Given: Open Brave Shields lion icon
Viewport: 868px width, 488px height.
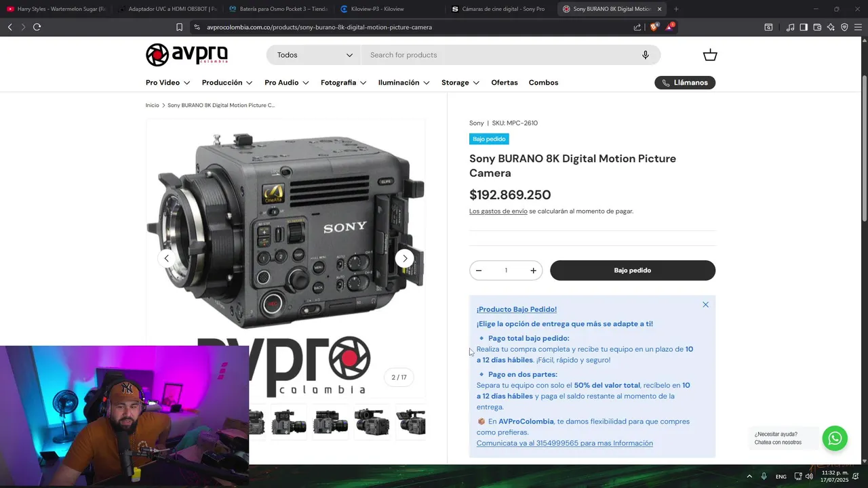Looking at the screenshot, I should pyautogui.click(x=654, y=27).
